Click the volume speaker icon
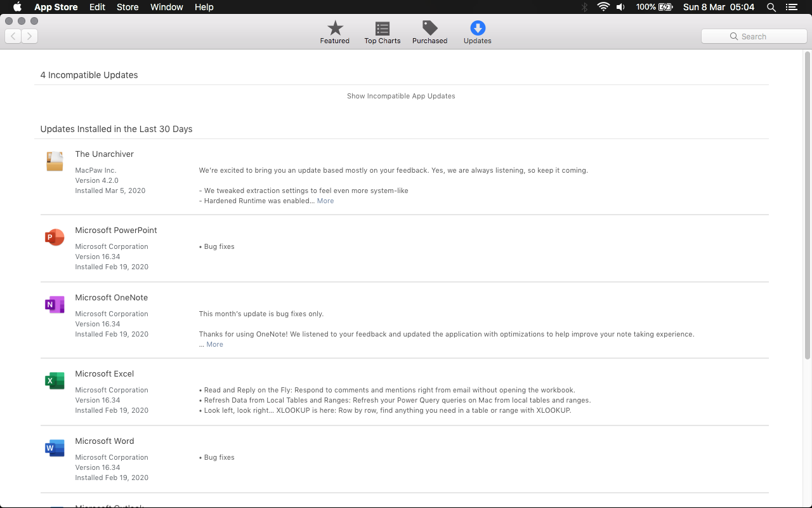 620,7
